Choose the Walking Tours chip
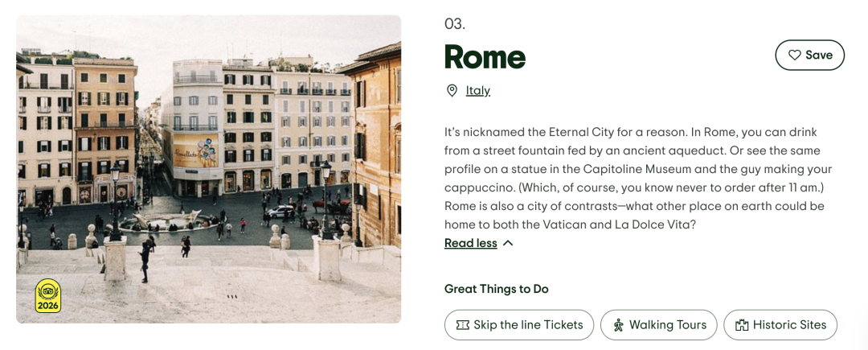 (x=659, y=325)
